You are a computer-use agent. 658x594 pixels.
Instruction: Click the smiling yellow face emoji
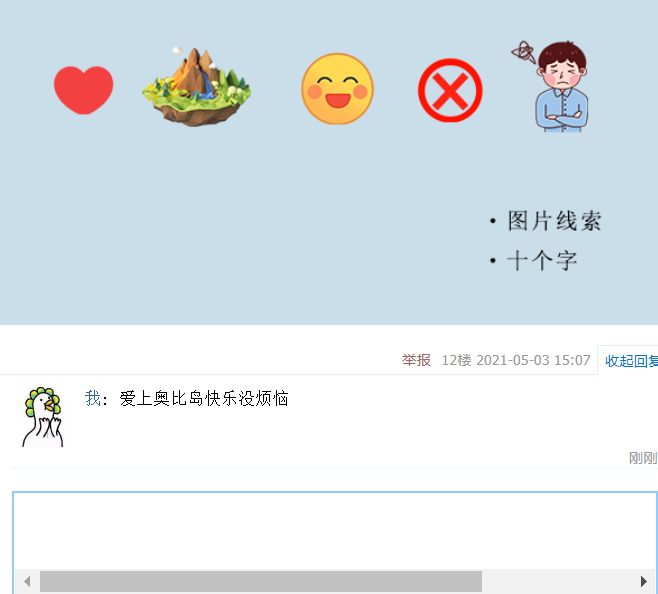point(337,89)
